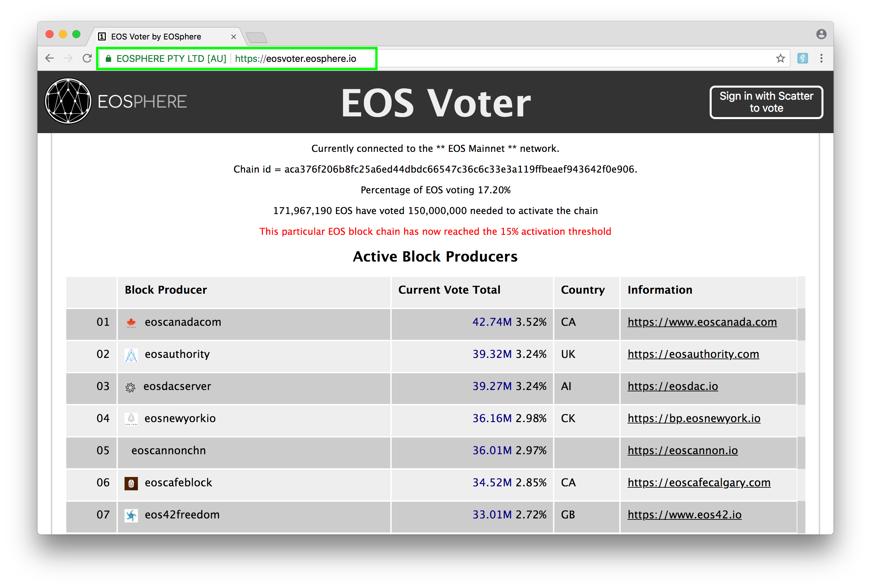Click the eos42freedom logo icon
This screenshot has height=588, width=871.
coord(131,515)
